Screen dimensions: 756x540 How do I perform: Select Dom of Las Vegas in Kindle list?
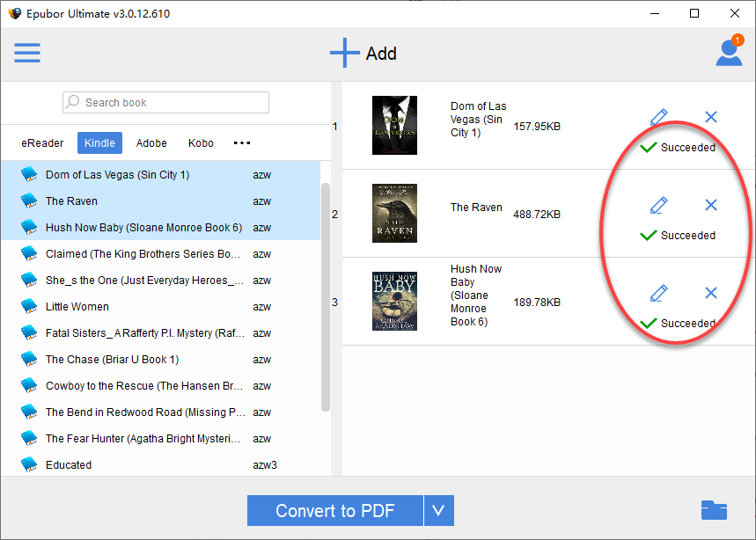coord(160,174)
